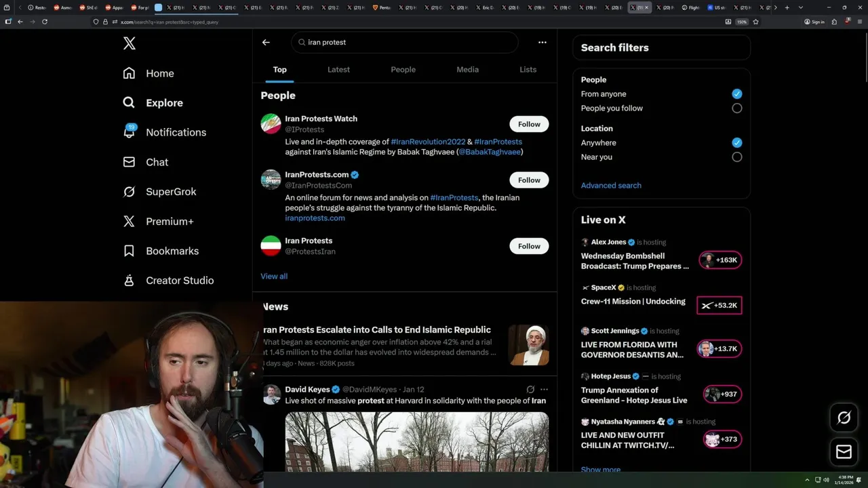Select 'Near you' location filter
868x488 pixels.
coord(737,157)
